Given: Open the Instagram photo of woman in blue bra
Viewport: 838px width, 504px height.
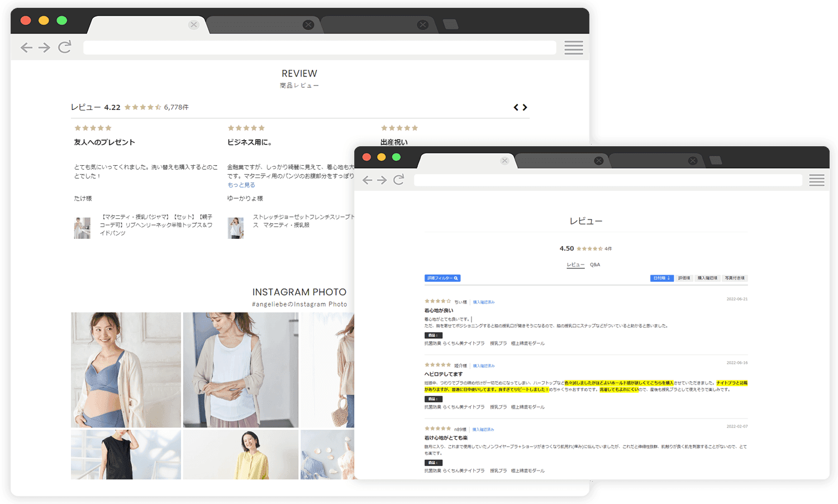Looking at the screenshot, I should click(126, 369).
